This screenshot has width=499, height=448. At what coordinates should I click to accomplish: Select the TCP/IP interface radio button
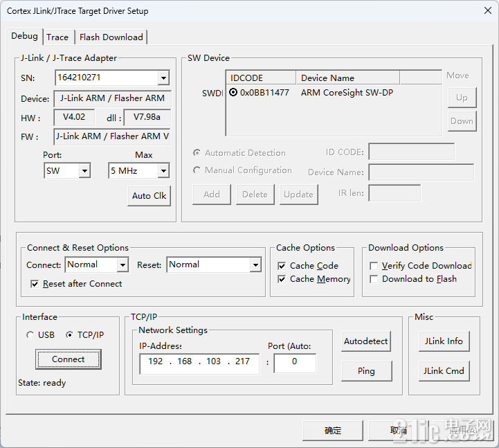(69, 335)
